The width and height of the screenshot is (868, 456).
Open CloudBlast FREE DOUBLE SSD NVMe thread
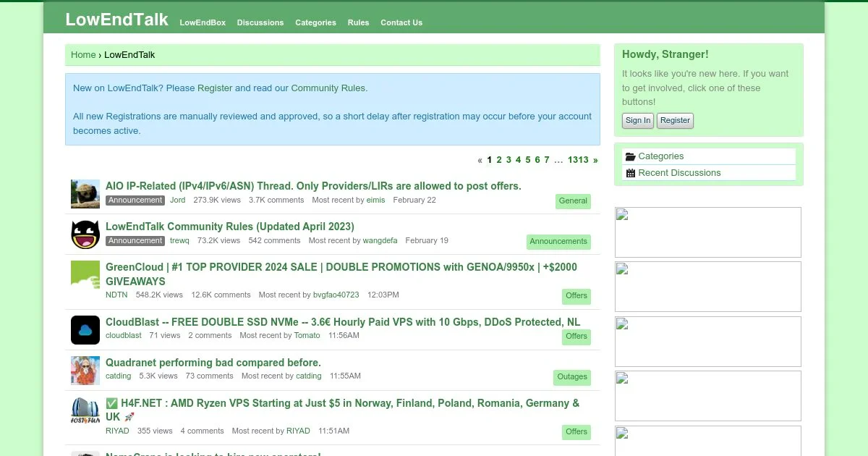343,322
